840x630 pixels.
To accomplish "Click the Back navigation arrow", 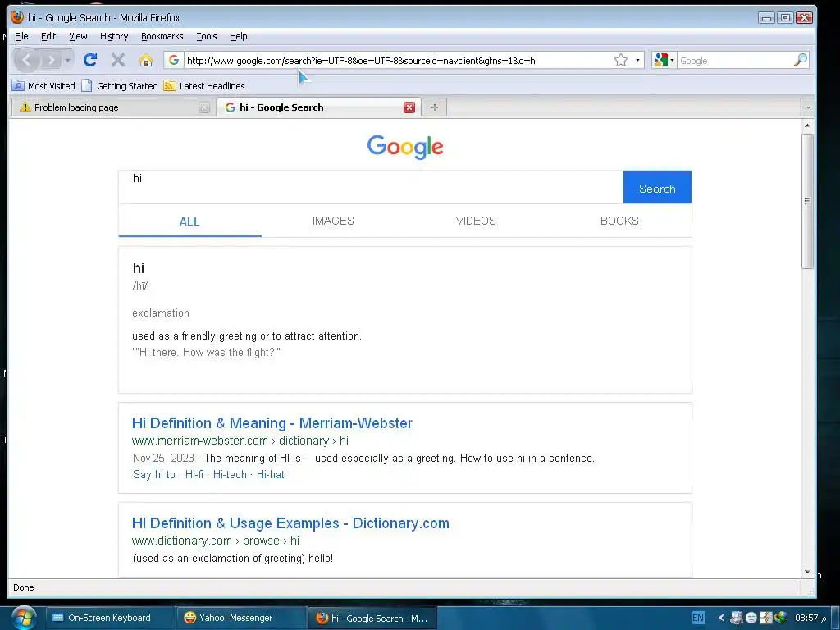I will coord(27,60).
